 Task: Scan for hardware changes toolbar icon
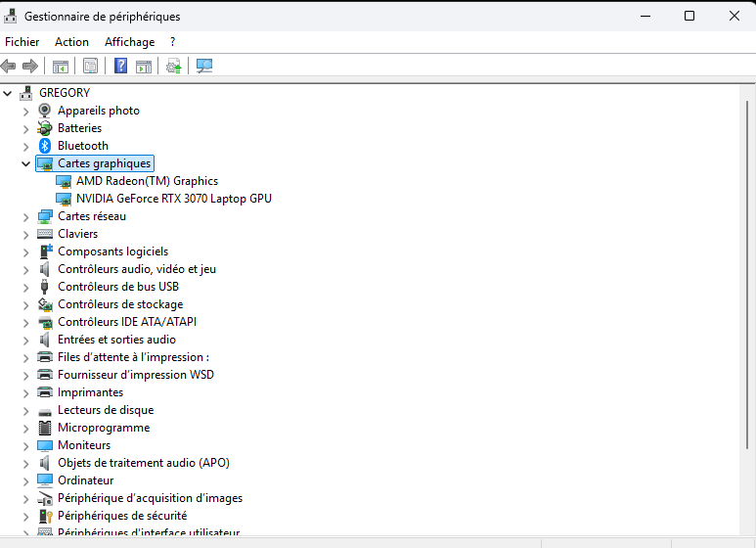point(204,67)
